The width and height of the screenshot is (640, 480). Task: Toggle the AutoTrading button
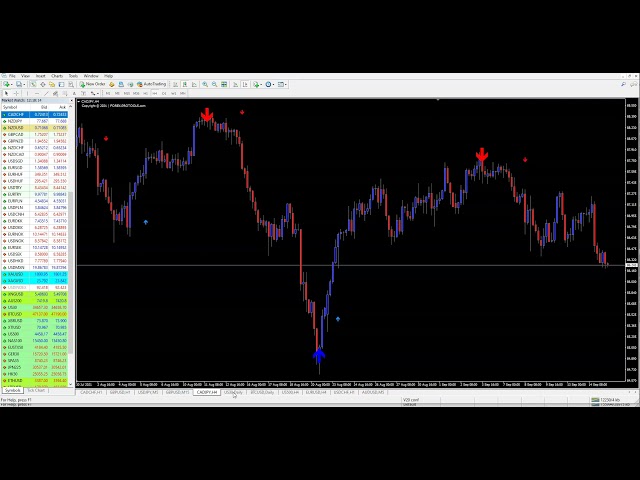click(x=155, y=84)
